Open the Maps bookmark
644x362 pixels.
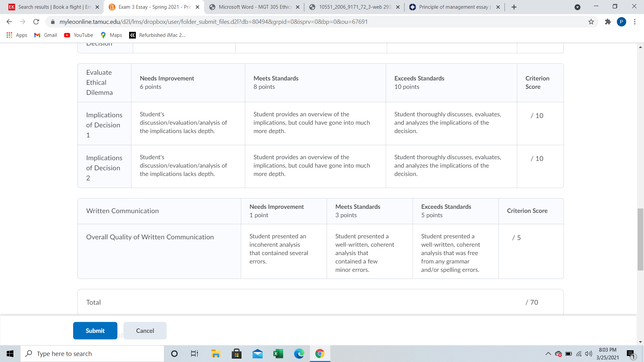(x=111, y=35)
